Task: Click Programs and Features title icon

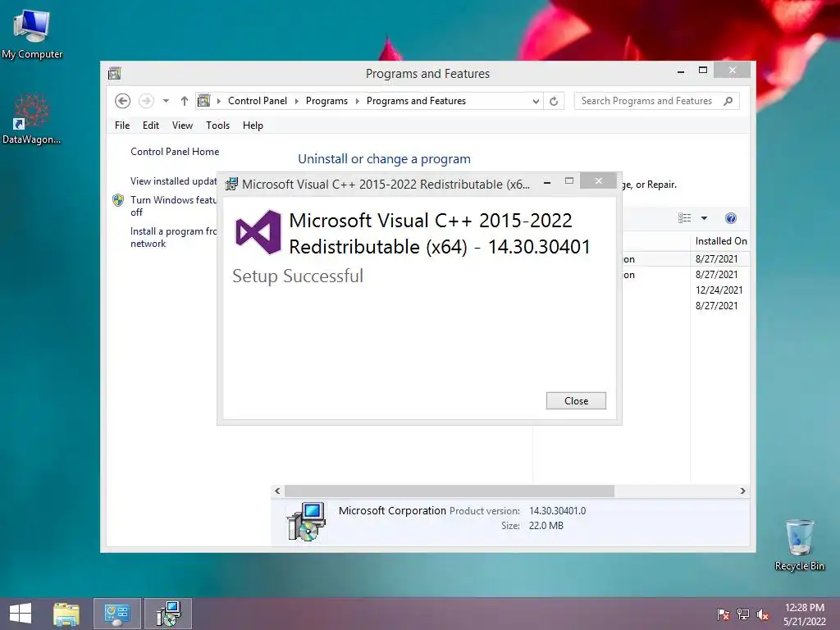Action: [114, 73]
